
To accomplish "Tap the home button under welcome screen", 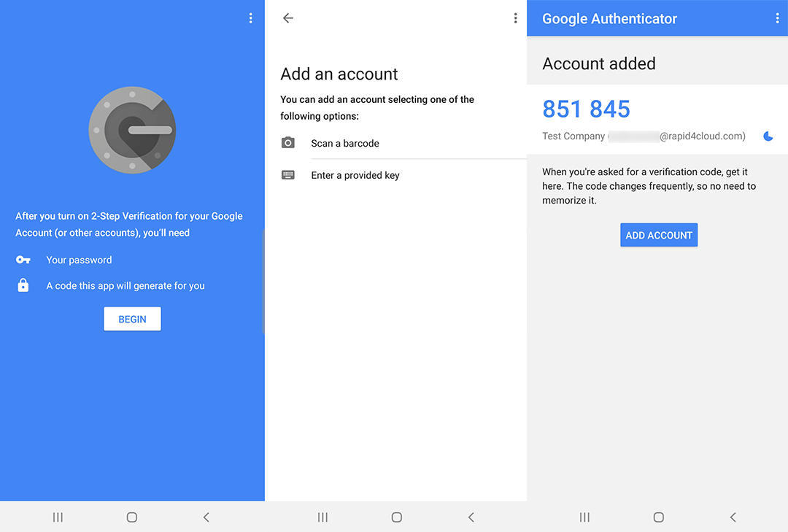I will point(131,517).
